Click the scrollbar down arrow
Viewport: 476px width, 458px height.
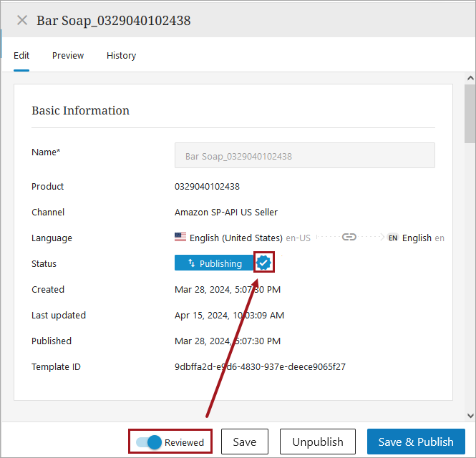pyautogui.click(x=470, y=415)
